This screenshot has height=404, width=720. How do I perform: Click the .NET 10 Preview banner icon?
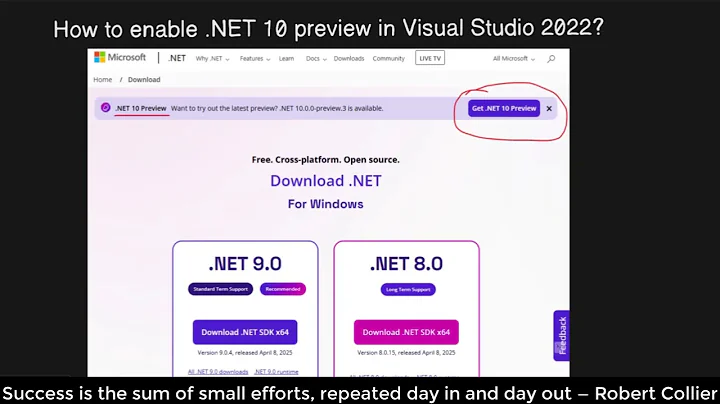tap(106, 107)
